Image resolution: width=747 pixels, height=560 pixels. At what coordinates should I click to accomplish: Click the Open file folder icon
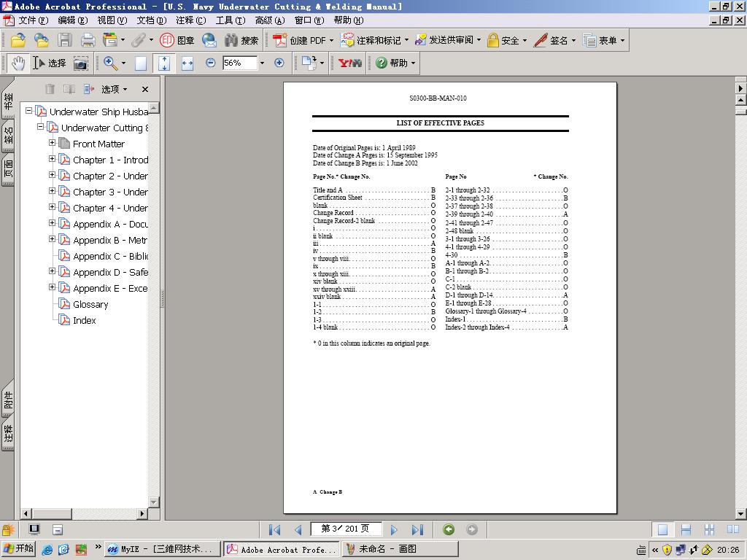coord(18,41)
